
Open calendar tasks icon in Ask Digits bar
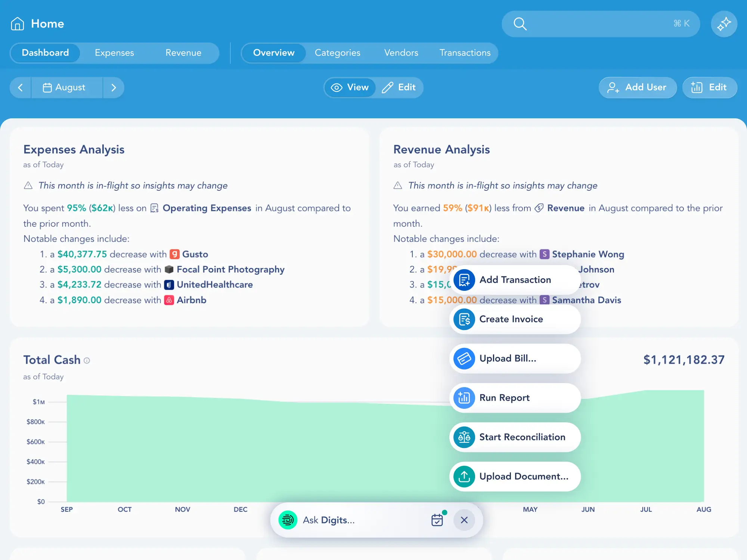point(437,520)
